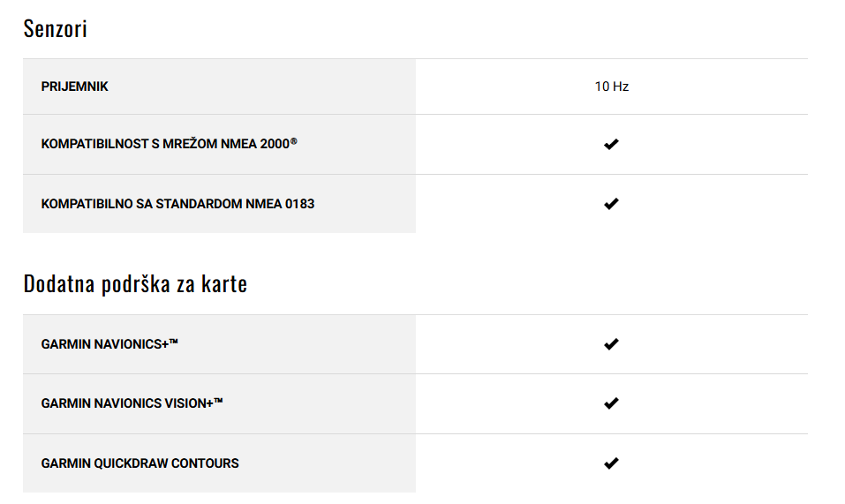Select the Senzori section heading
845x504 pixels.
[55, 28]
